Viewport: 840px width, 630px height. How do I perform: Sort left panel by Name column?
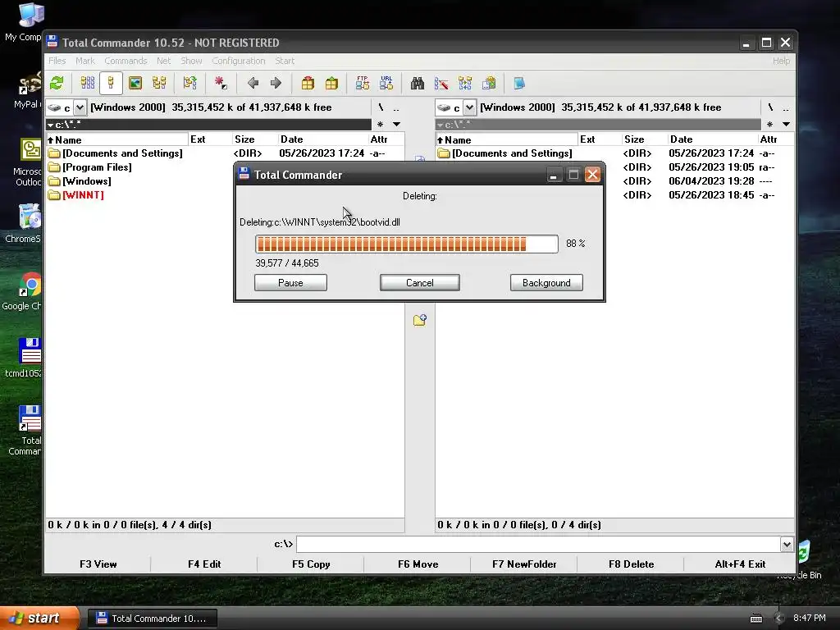click(117, 139)
